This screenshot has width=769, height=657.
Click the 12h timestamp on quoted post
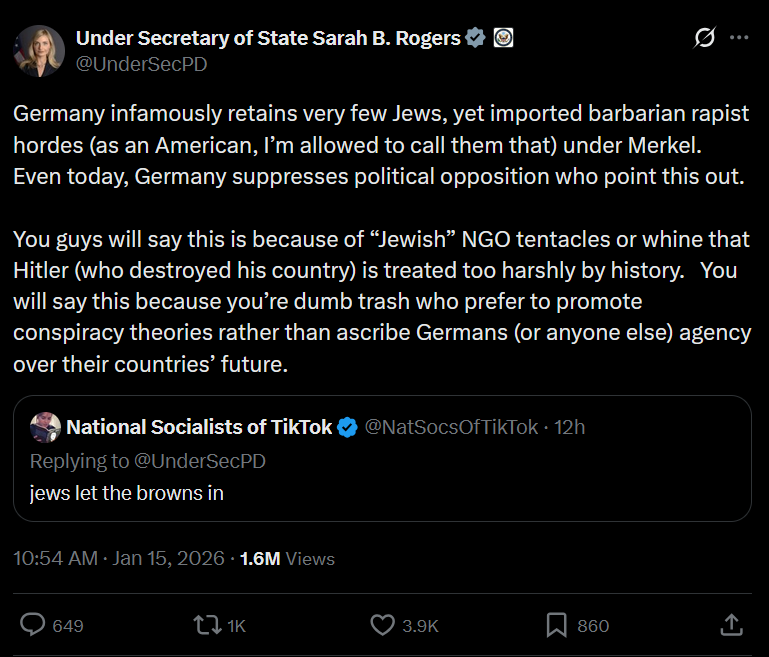click(570, 427)
